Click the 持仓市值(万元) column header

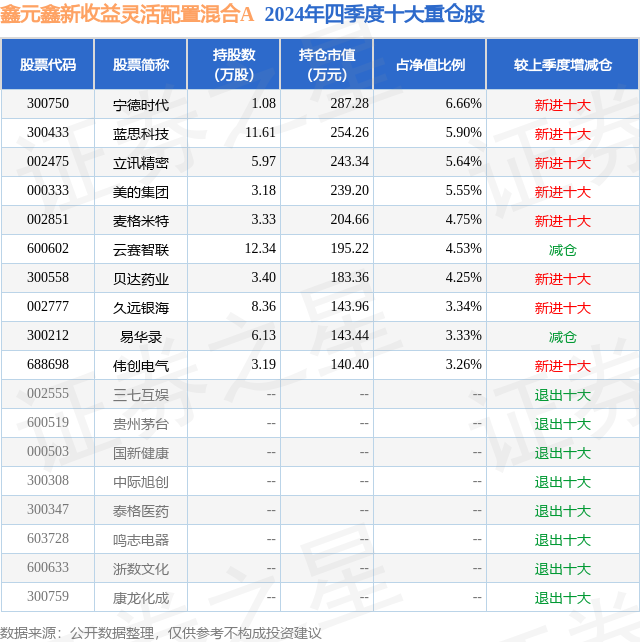pos(327,65)
